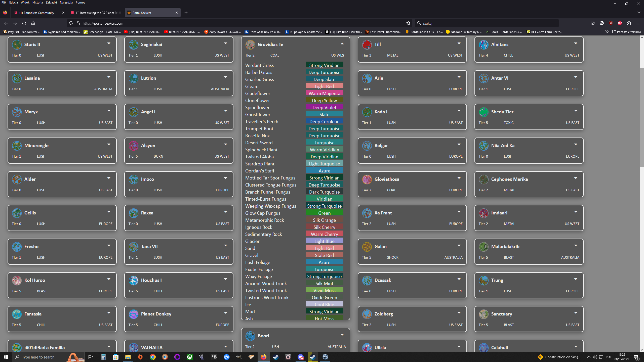Click the Kol Huroo planet icon

coord(17,281)
